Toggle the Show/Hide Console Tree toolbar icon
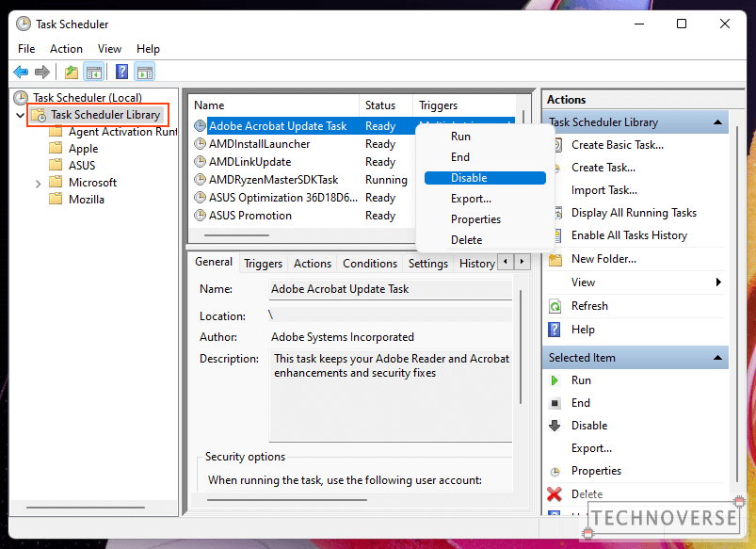This screenshot has width=756, height=549. [x=94, y=73]
